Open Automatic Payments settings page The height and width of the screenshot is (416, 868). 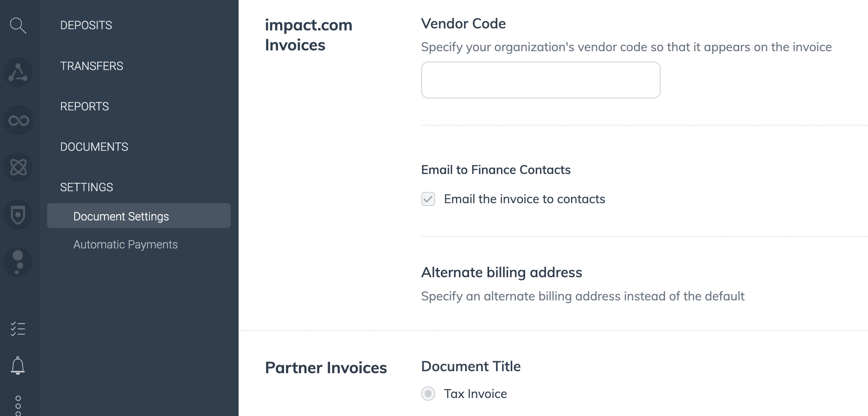(x=125, y=244)
